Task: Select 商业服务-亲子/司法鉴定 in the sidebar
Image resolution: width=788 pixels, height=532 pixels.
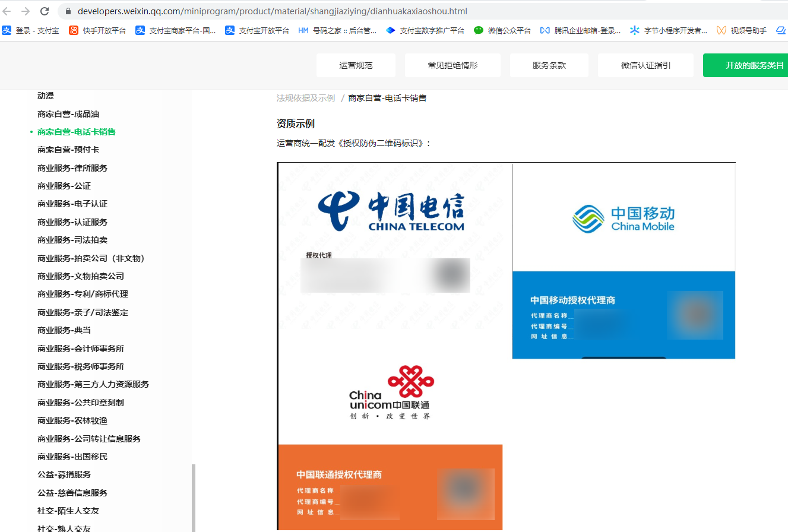Action: tap(83, 312)
